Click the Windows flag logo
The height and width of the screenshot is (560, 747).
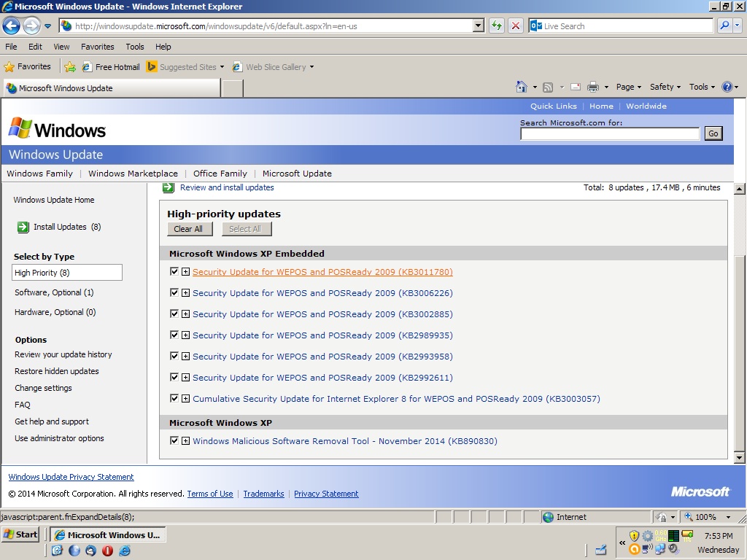coord(20,128)
